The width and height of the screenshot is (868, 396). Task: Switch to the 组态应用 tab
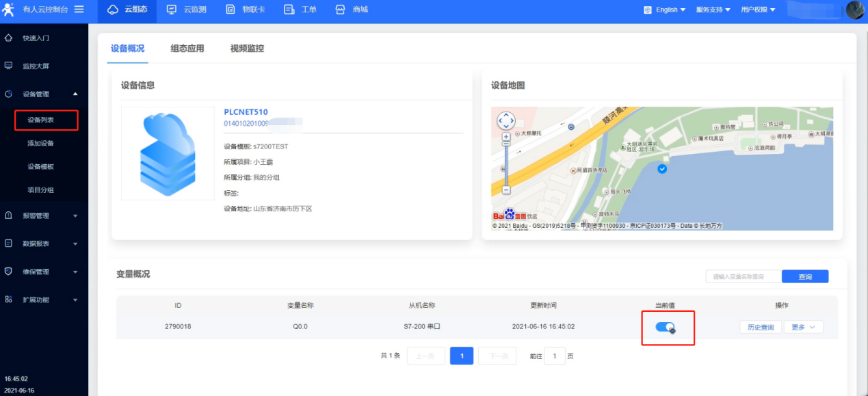pos(187,49)
